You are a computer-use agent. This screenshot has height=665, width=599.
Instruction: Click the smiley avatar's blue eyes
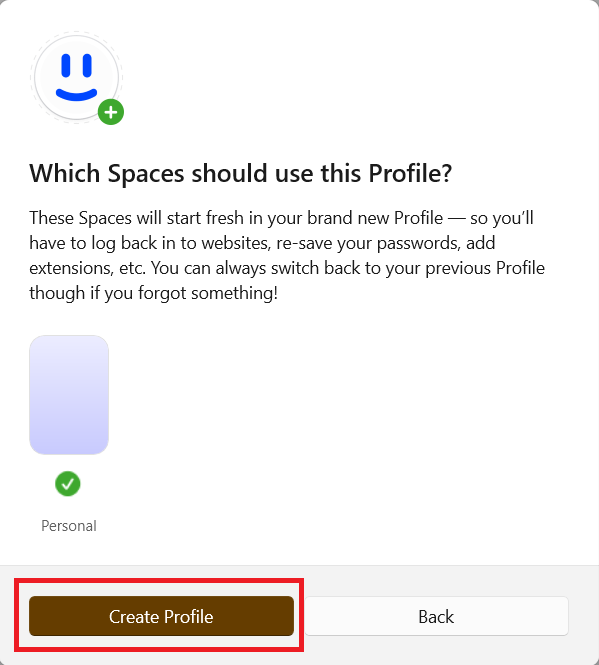coord(76,65)
